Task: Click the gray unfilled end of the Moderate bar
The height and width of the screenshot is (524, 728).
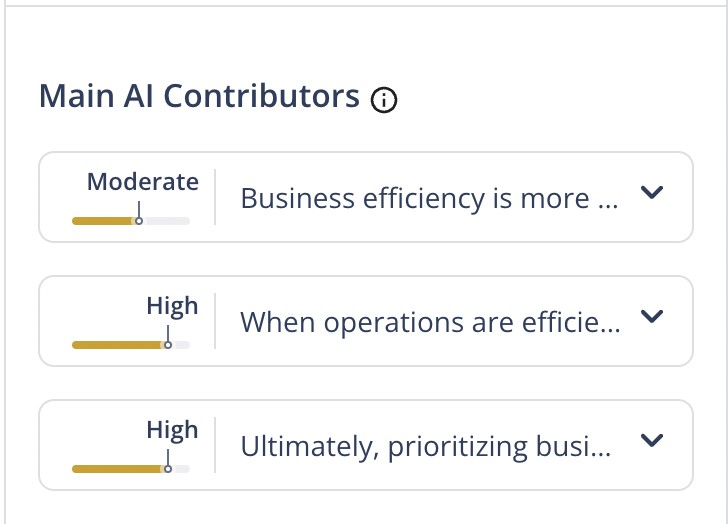Action: pyautogui.click(x=168, y=220)
